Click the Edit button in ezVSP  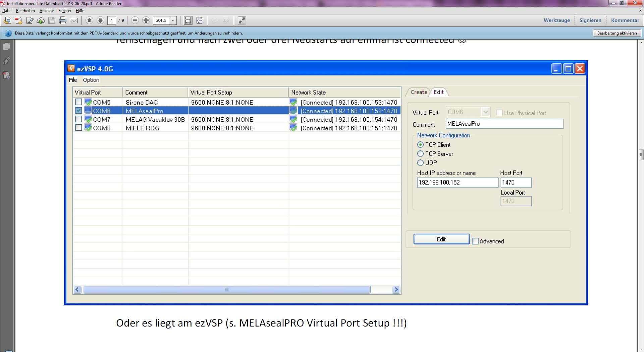point(441,239)
